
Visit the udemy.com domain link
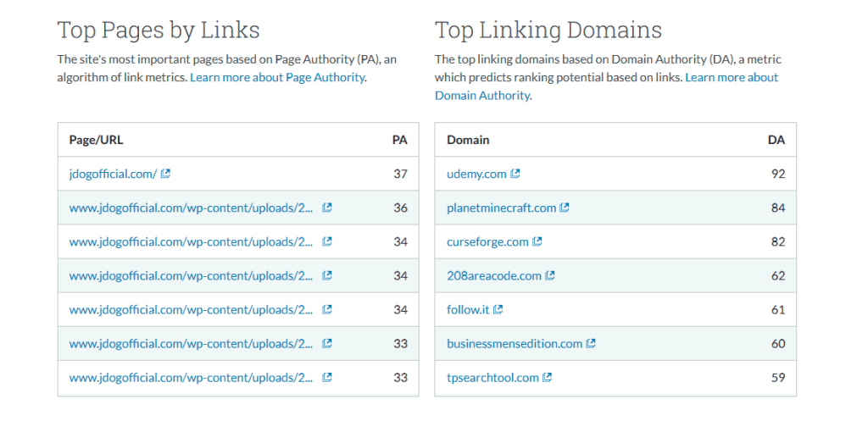(x=476, y=174)
